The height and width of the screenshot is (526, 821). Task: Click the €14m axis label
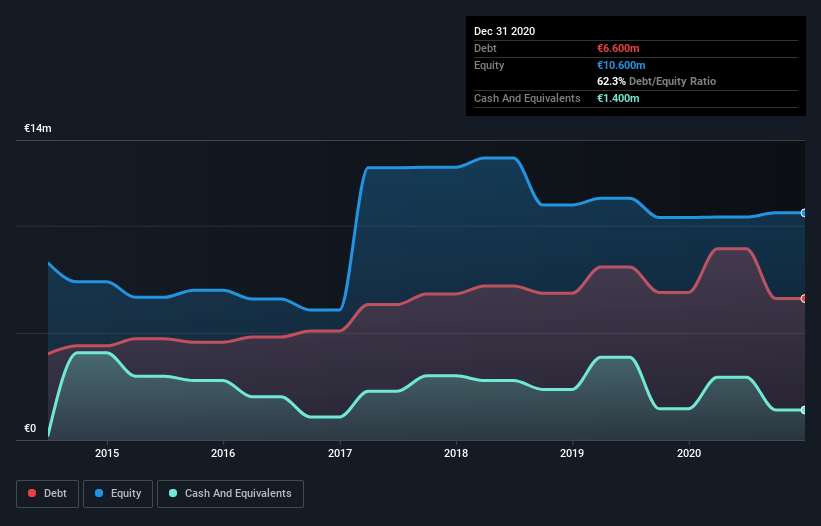click(38, 128)
